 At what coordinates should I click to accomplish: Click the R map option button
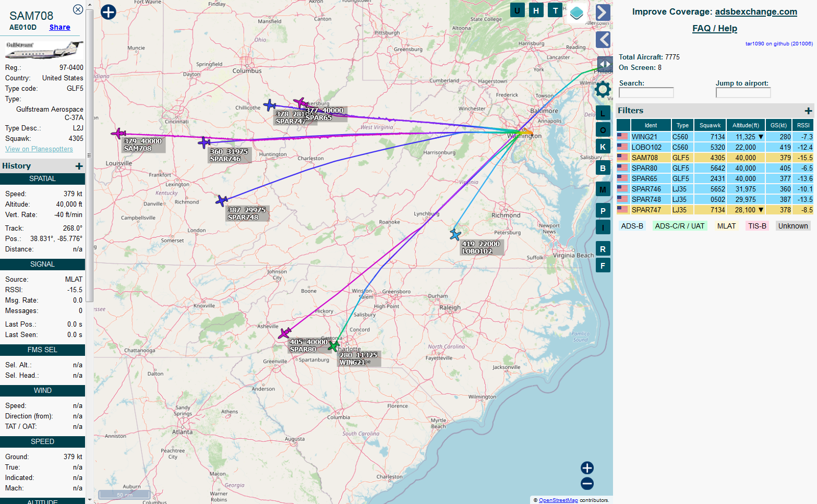pyautogui.click(x=603, y=249)
